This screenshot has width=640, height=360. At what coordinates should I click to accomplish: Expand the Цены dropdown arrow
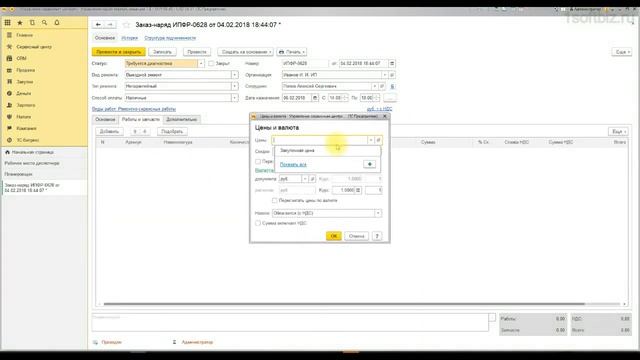[x=371, y=140]
